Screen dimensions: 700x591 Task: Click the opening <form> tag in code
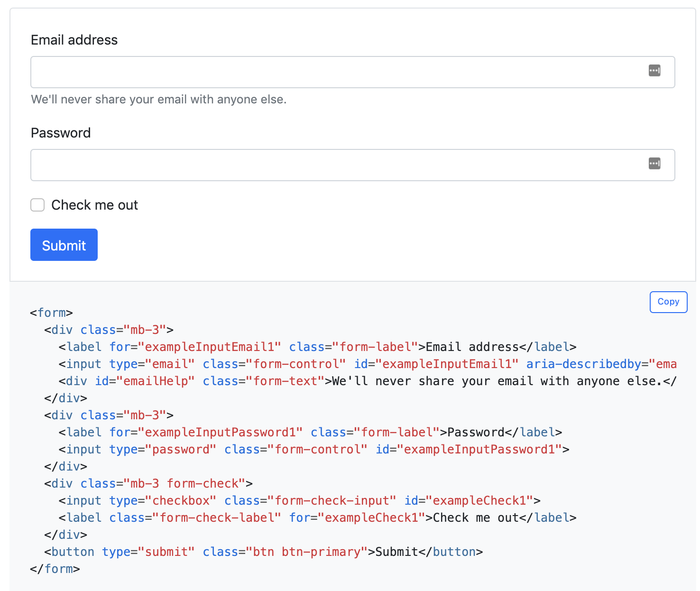click(51, 313)
